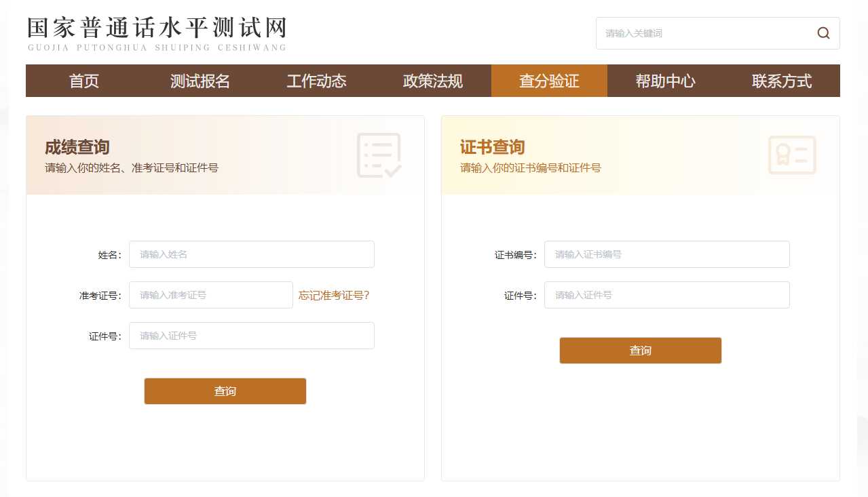The width and height of the screenshot is (868, 497).
Task: Click the 证书编号: label
Action: click(x=516, y=255)
